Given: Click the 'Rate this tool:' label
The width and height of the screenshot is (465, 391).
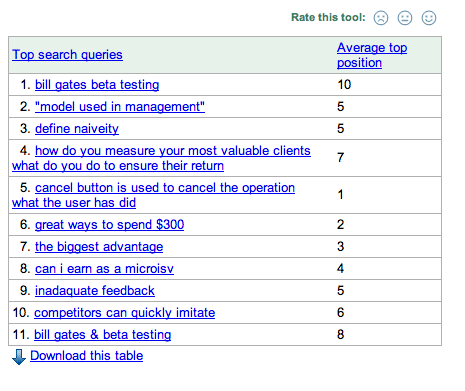Looking at the screenshot, I should click(328, 17).
